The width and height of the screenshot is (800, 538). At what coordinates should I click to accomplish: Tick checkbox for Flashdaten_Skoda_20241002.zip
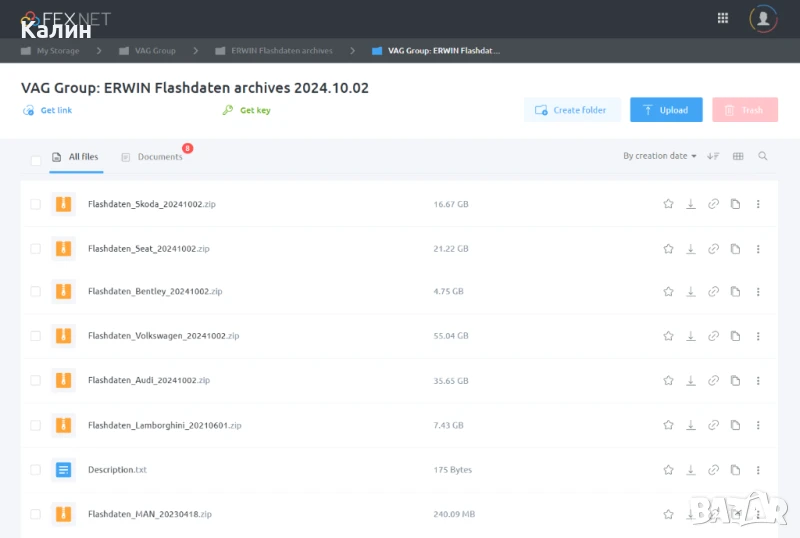[36, 204]
